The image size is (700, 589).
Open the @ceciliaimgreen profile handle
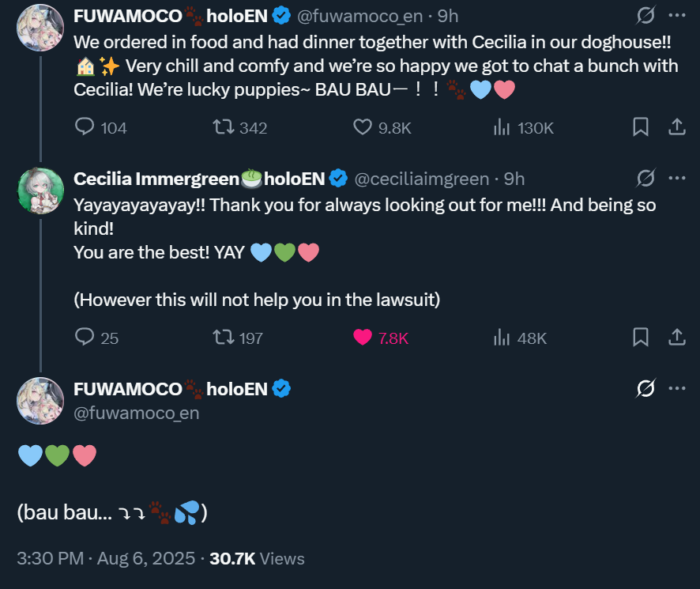tap(421, 179)
